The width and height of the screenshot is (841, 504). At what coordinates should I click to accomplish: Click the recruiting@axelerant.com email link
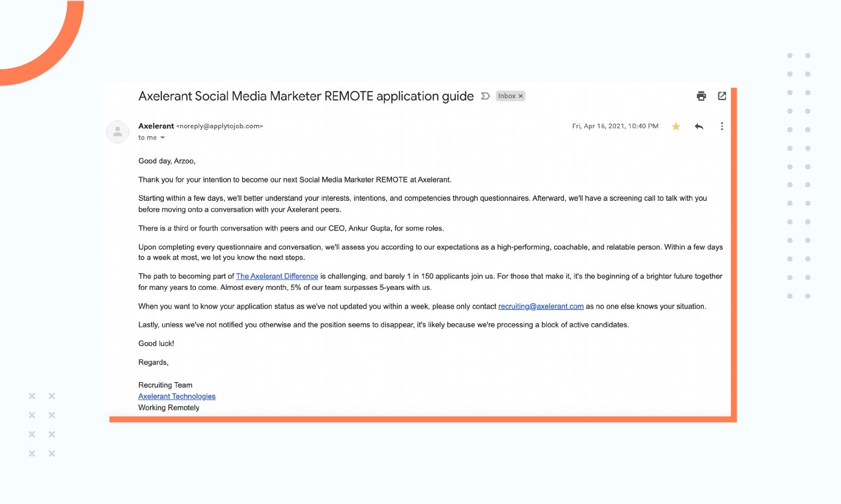click(541, 306)
